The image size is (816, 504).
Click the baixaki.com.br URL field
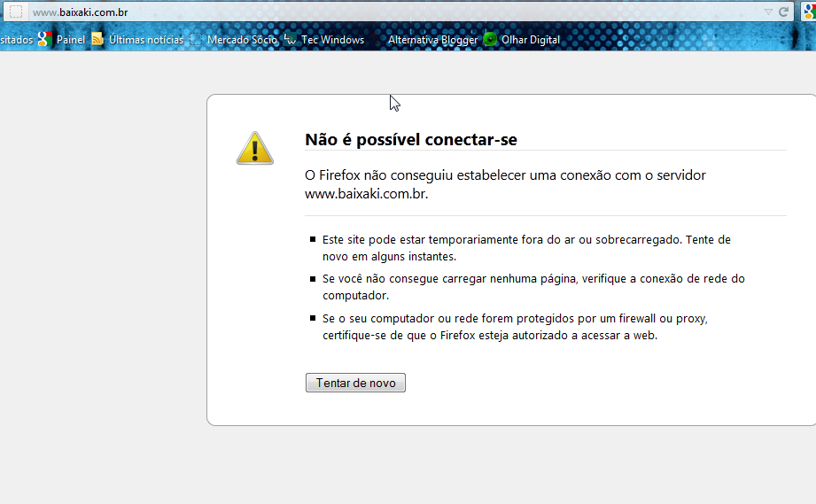coord(354,12)
